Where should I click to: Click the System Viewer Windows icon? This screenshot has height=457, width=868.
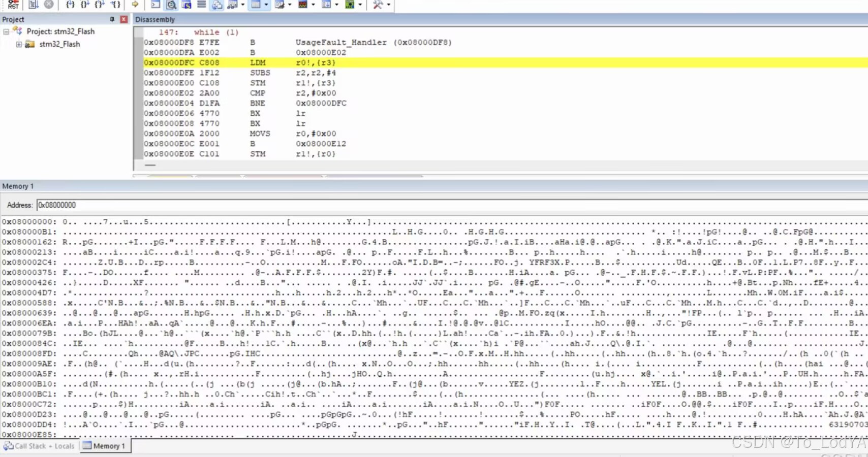click(350, 5)
